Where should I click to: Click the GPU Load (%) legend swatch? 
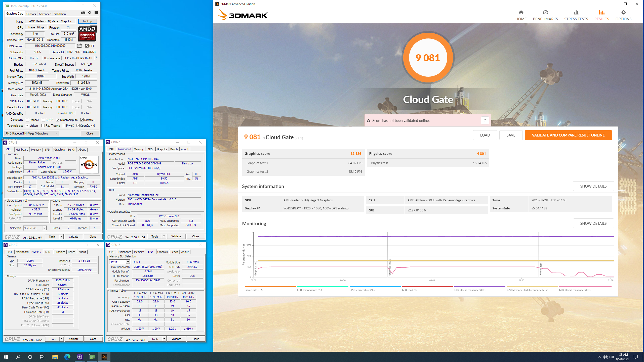click(427, 287)
